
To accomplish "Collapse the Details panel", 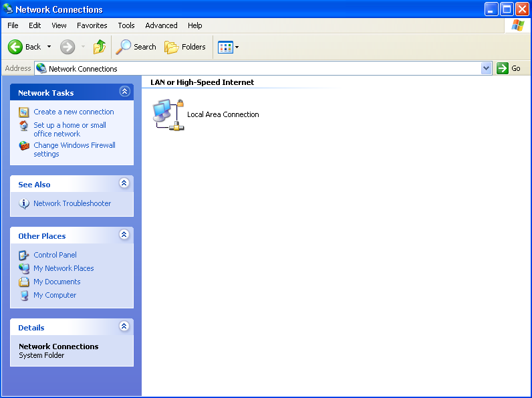I will click(x=124, y=326).
